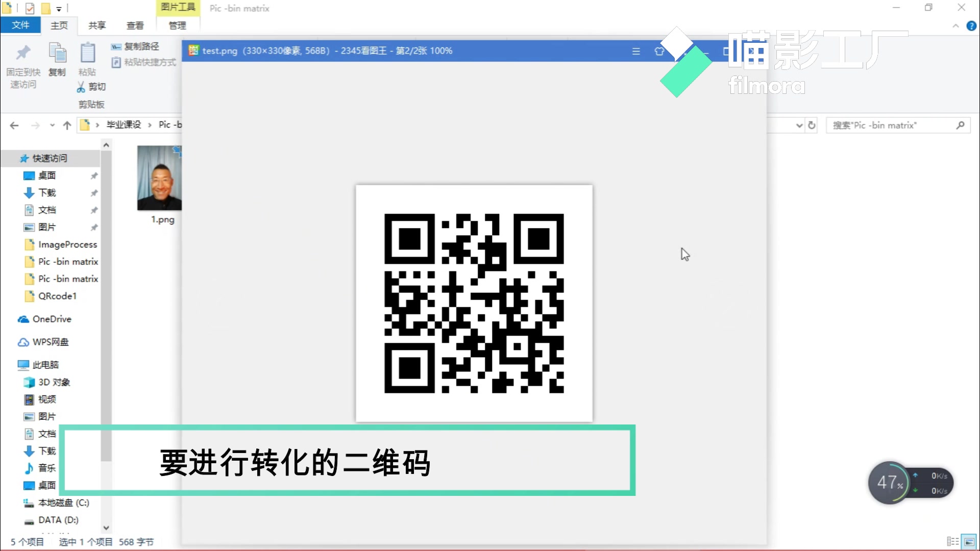Click Copy path (复制路径) in the ribbon
The width and height of the screenshot is (980, 551).
pos(135,46)
